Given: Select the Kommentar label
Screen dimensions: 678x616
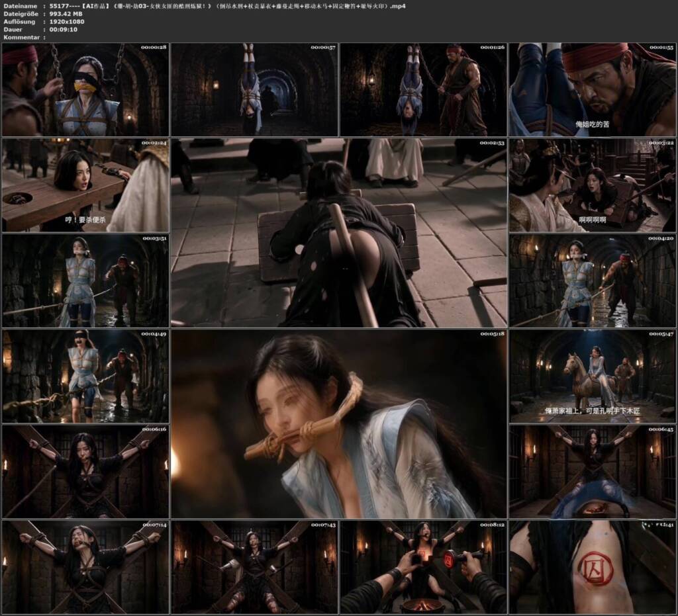Looking at the screenshot, I should click(22, 37).
